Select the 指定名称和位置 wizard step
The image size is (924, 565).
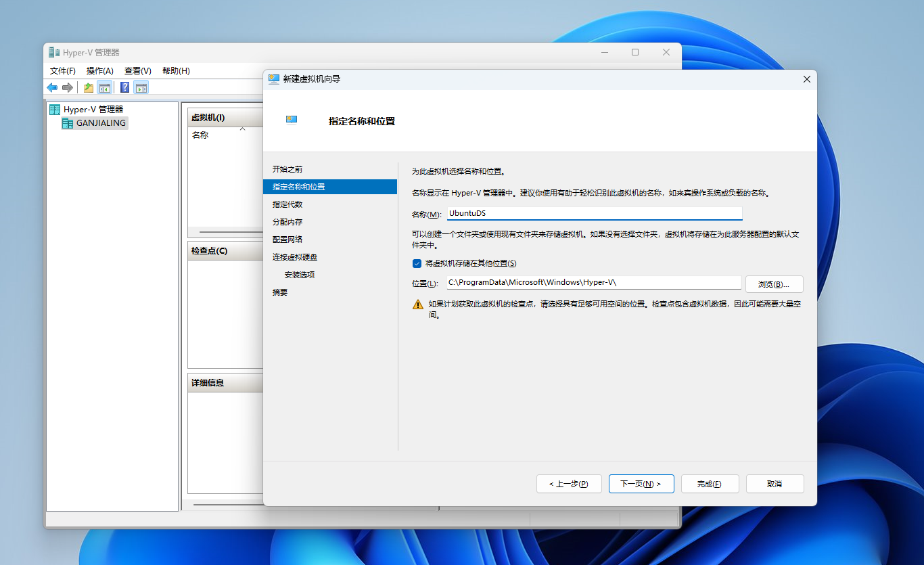point(330,187)
